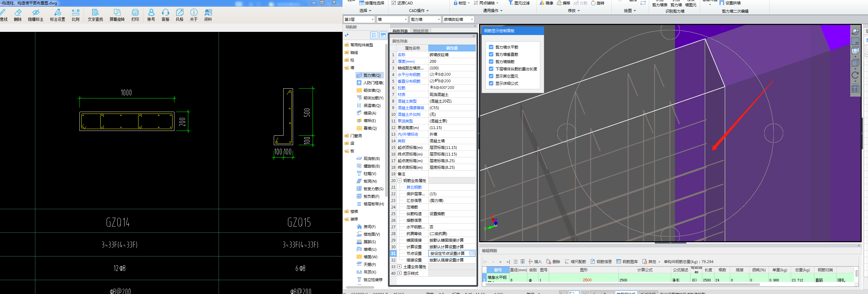Viewport: 868px width, 294px height.
Task: Expand 显示样式 group in the property list
Action: [x=400, y=273]
